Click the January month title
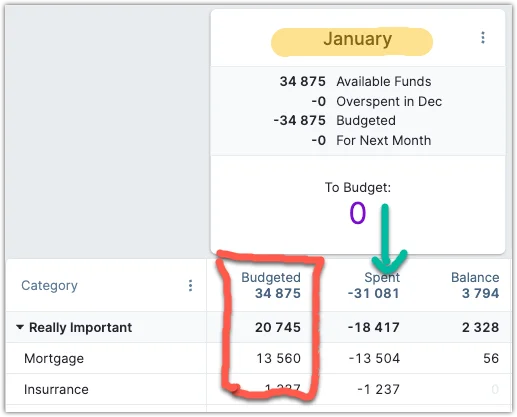Image resolution: width=517 pixels, height=417 pixels. click(357, 39)
